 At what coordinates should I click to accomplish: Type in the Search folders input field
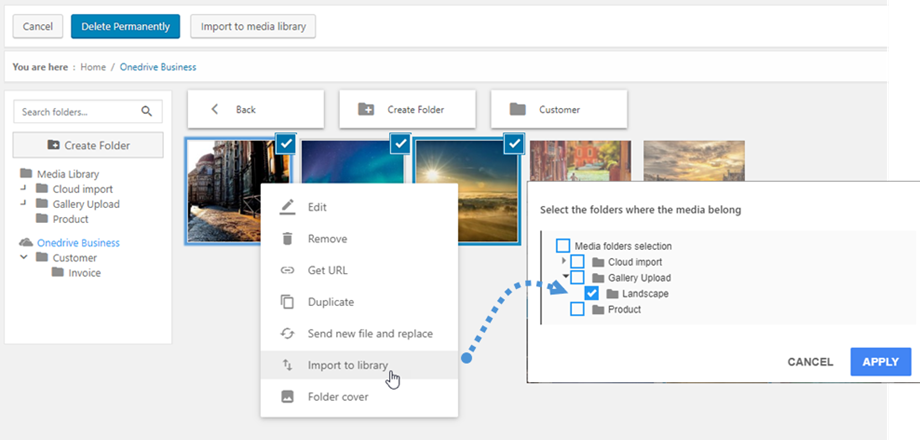(x=78, y=112)
